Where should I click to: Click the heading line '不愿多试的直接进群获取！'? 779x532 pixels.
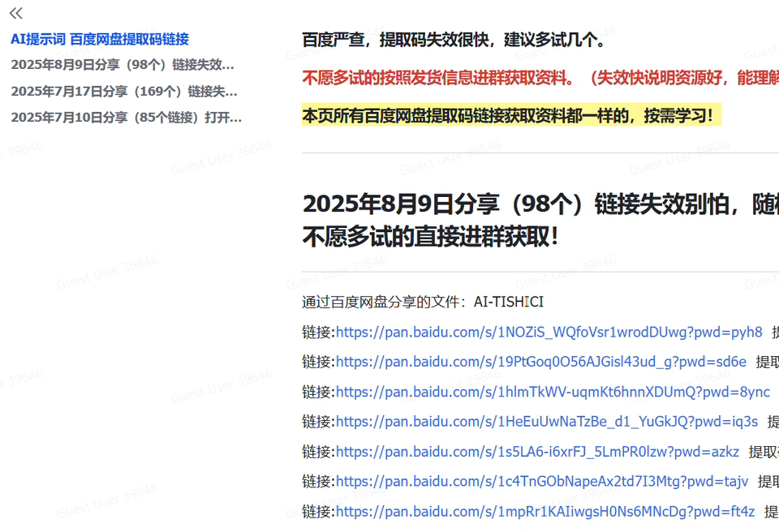click(430, 237)
